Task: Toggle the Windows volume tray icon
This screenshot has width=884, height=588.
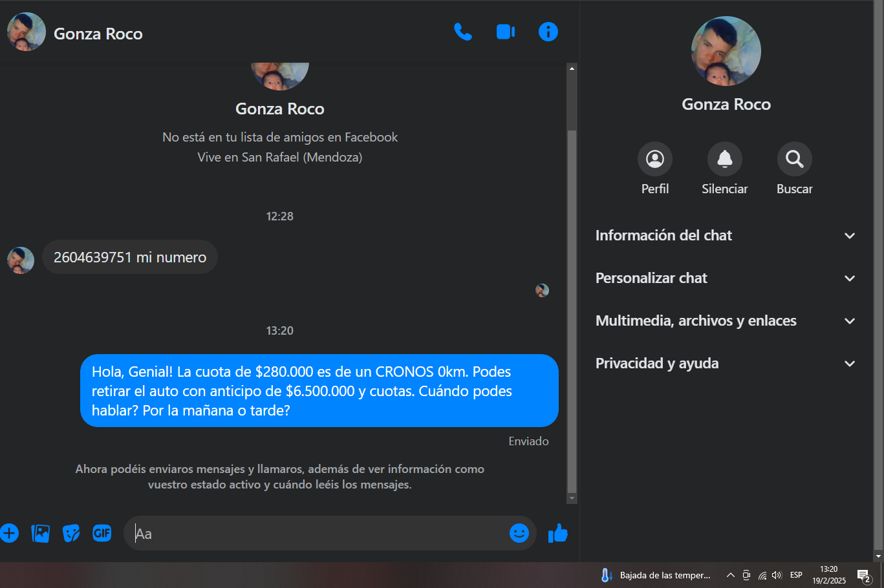Action: (x=777, y=575)
